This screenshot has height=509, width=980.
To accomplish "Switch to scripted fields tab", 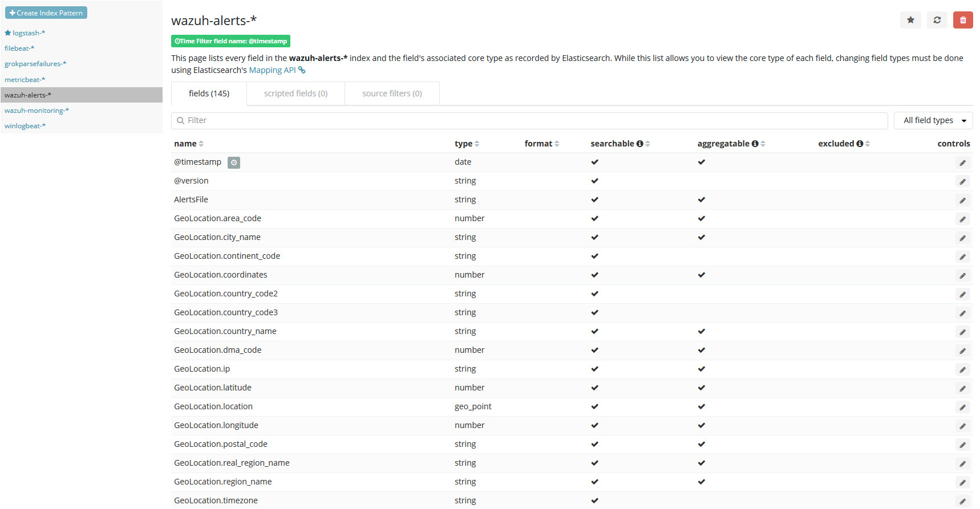I will pos(295,93).
